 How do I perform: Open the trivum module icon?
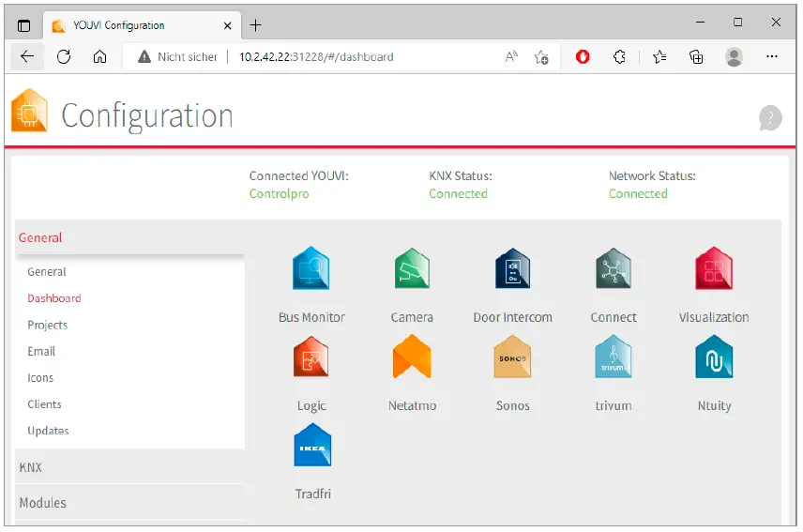[613, 357]
